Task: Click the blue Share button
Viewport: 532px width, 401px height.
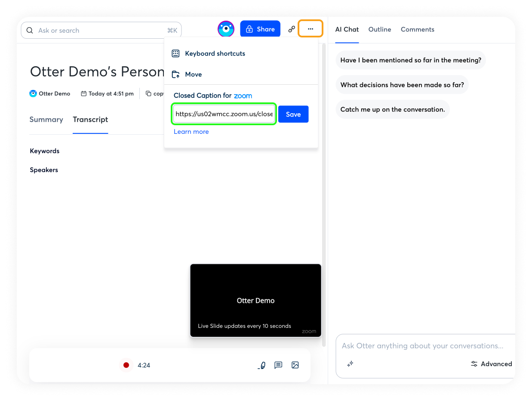Action: [x=260, y=29]
